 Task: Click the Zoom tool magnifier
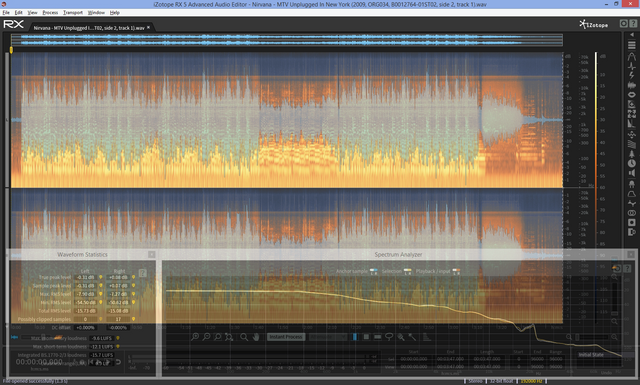tap(244, 337)
